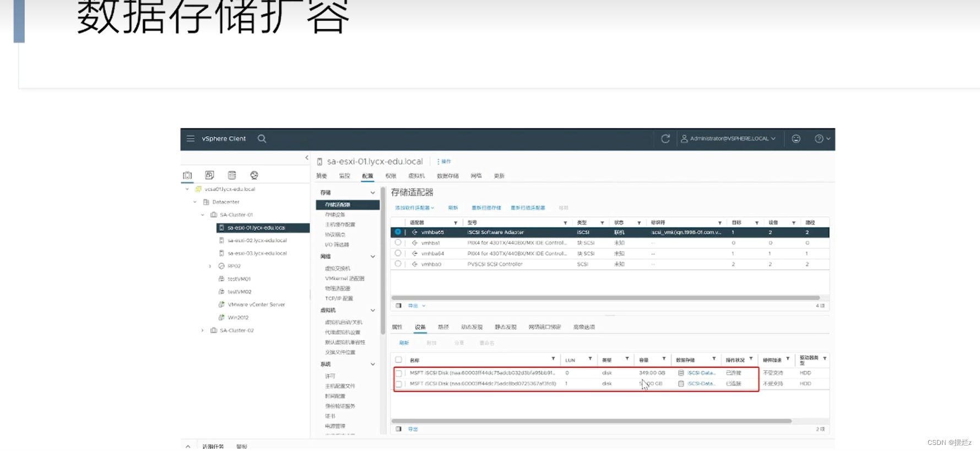
Task: Select the vmhba64 adapter radio button
Action: coord(398,253)
